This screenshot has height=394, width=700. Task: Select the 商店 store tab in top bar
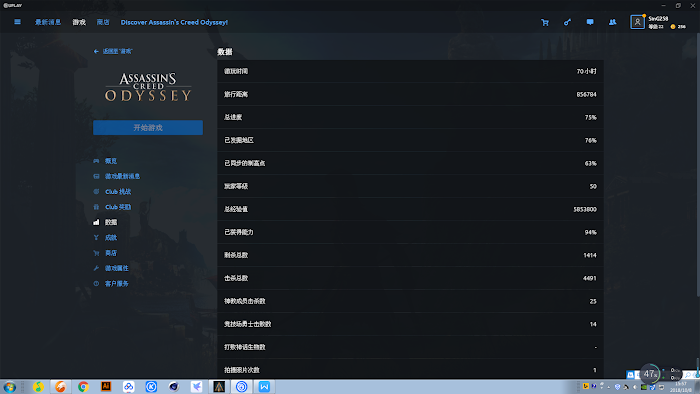[x=103, y=22]
